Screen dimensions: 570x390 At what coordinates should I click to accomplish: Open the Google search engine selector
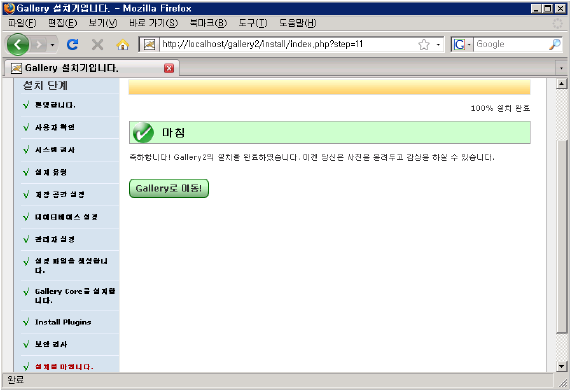462,44
